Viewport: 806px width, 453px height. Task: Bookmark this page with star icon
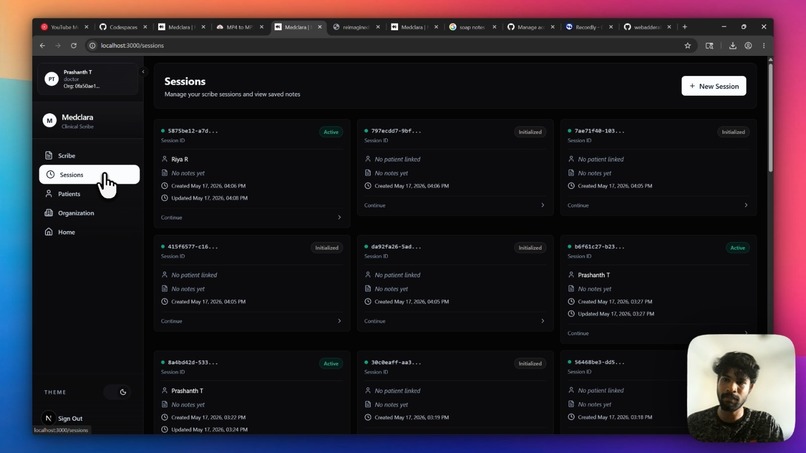(687, 46)
